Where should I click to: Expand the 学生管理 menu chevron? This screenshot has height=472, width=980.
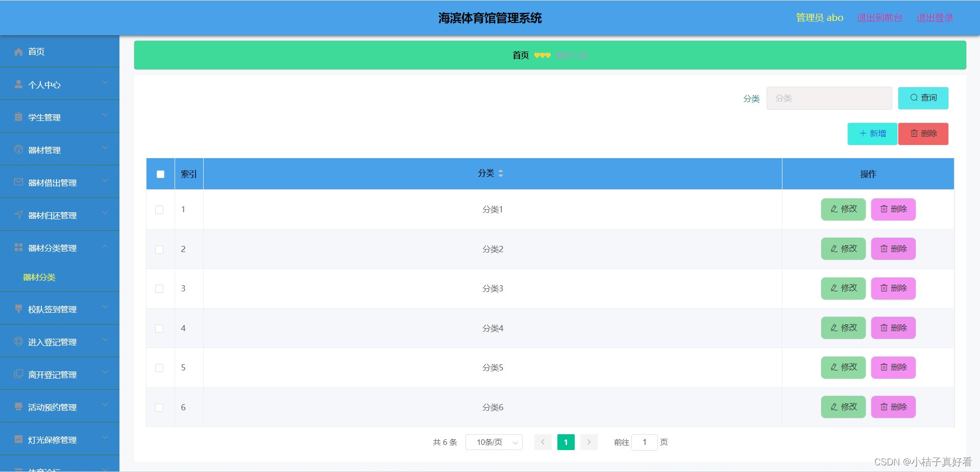[x=105, y=115]
